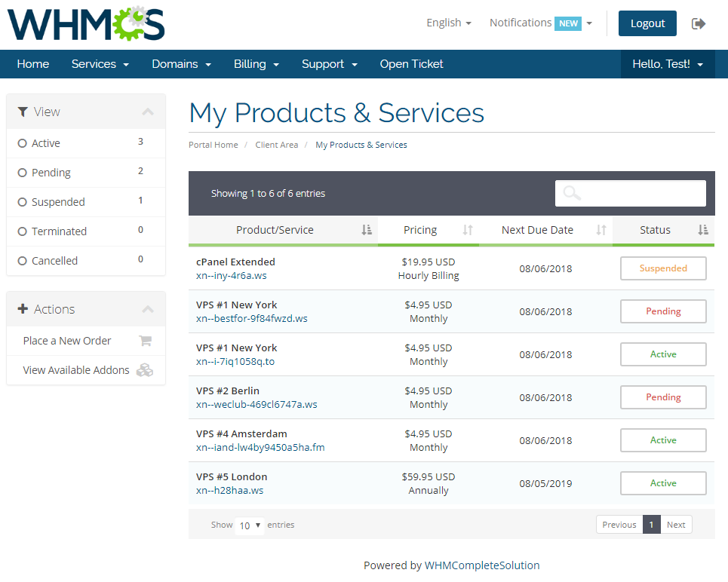Click Active status for VPS #4 Amsterdam

click(x=663, y=440)
